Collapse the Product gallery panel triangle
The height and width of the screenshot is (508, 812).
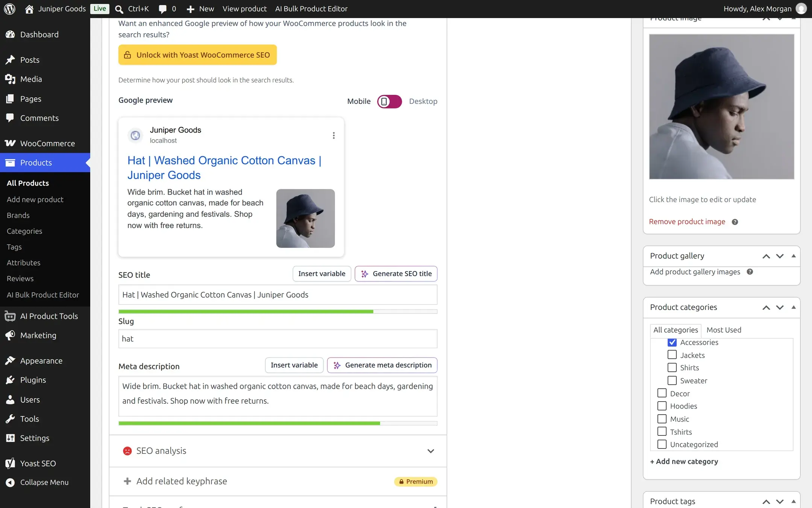click(794, 256)
